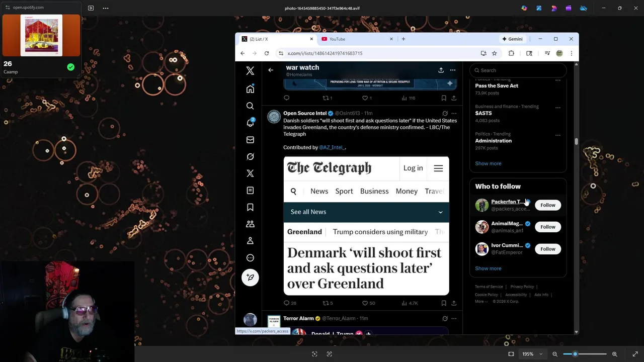The image size is (644, 362).
Task: Enter fullscreen in Photos viewer
Action: click(x=635, y=354)
